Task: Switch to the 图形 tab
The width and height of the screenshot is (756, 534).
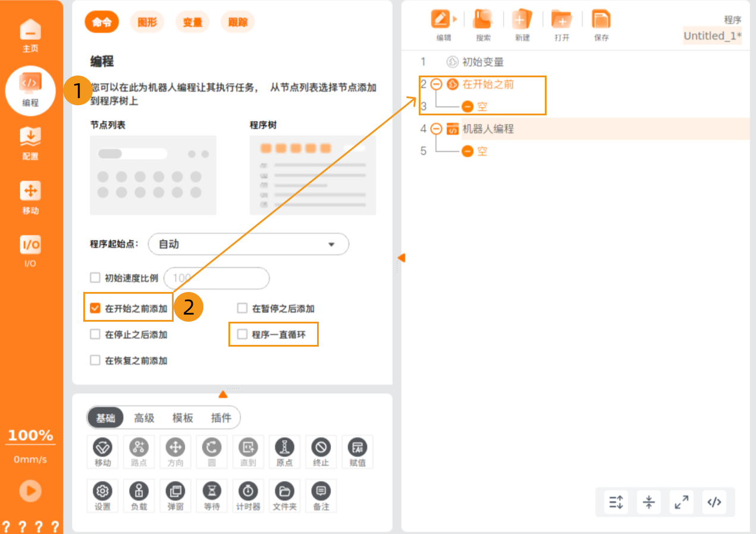Action: pos(147,23)
